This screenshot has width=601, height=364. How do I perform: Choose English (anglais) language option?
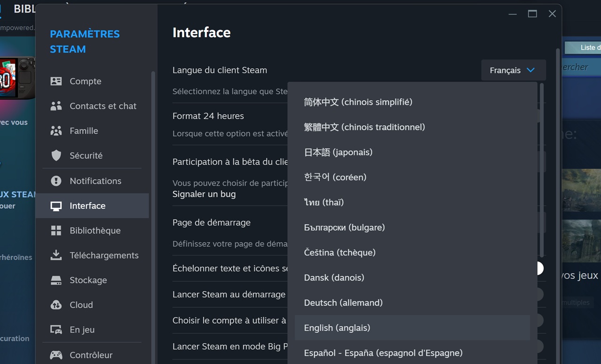[x=412, y=328]
